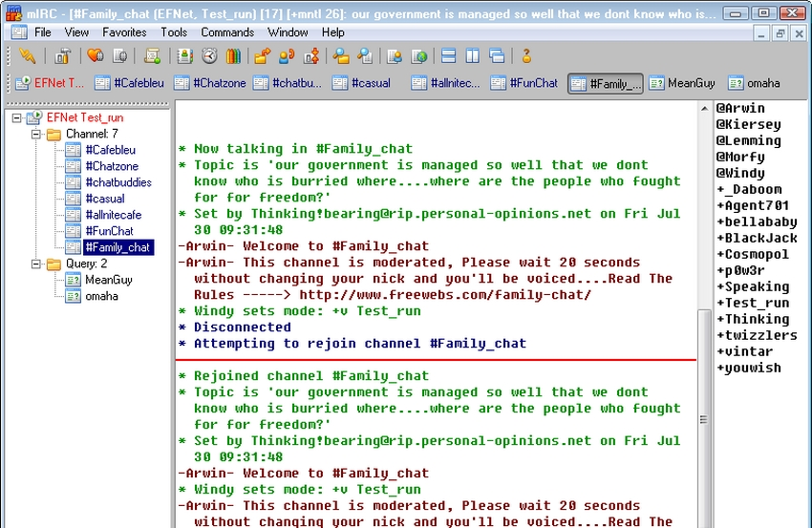
Task: Open mIRC Options hammer icon
Action: (x=63, y=56)
